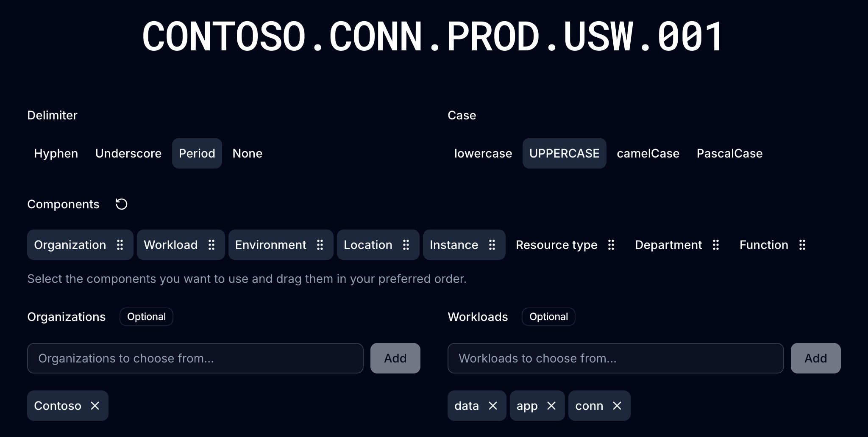The width and height of the screenshot is (868, 437).
Task: Choose PascalCase naming case
Action: click(729, 153)
